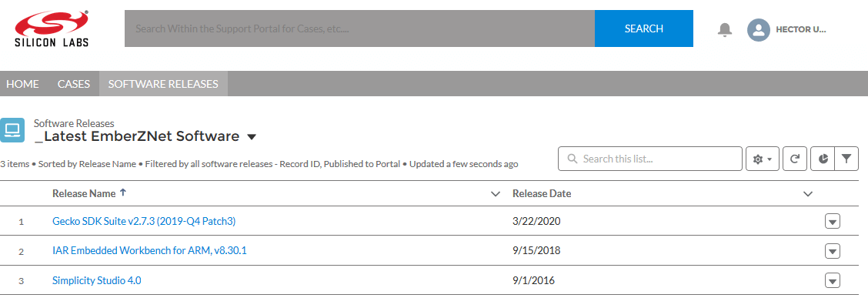Open the notifications bell
Viewport: 868px width, 308px height.
(724, 29)
